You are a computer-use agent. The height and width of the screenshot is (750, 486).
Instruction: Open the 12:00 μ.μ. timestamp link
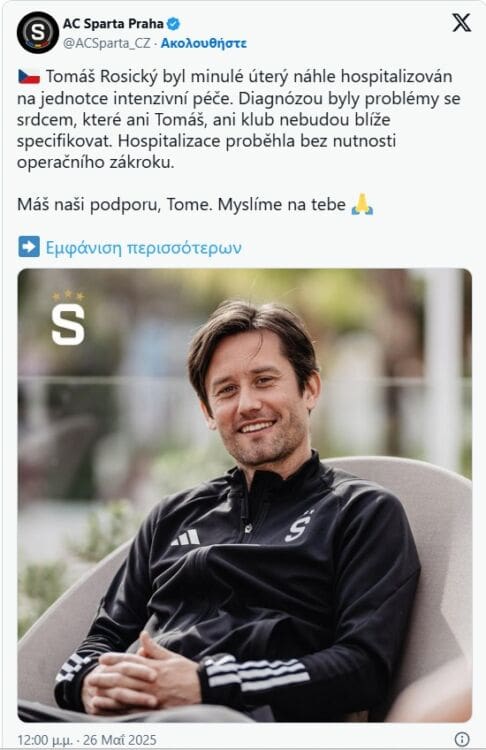coord(45,740)
